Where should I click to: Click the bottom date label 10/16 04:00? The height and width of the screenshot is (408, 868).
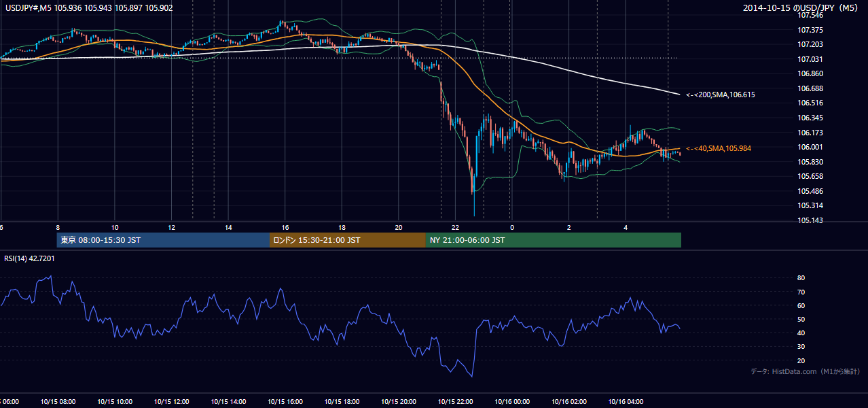click(626, 402)
